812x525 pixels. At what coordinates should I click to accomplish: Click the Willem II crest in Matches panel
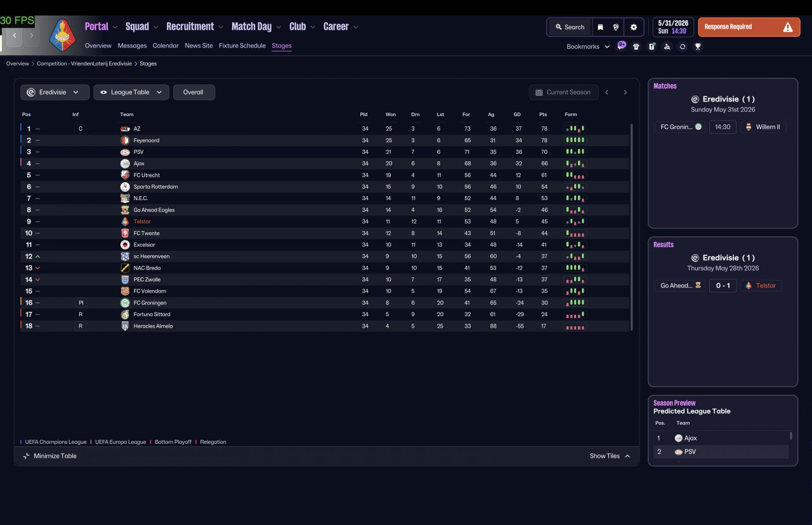click(748, 127)
